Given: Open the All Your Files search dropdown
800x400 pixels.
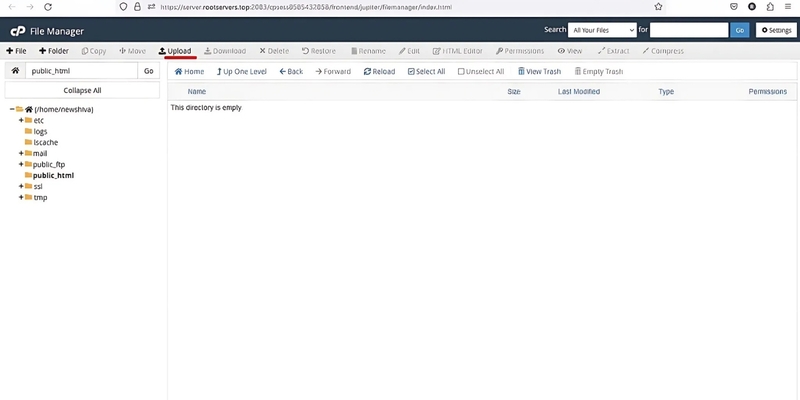Looking at the screenshot, I should click(601, 30).
